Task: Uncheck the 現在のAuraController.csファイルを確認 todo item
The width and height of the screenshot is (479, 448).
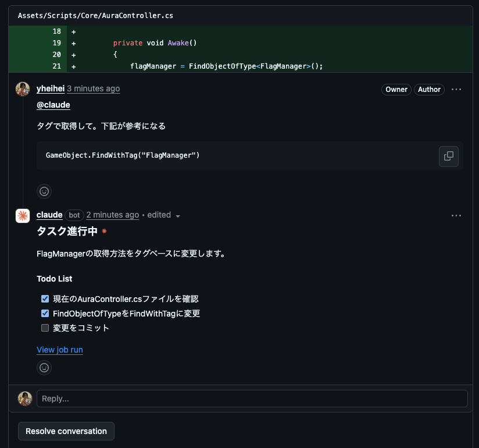Action: [45, 298]
